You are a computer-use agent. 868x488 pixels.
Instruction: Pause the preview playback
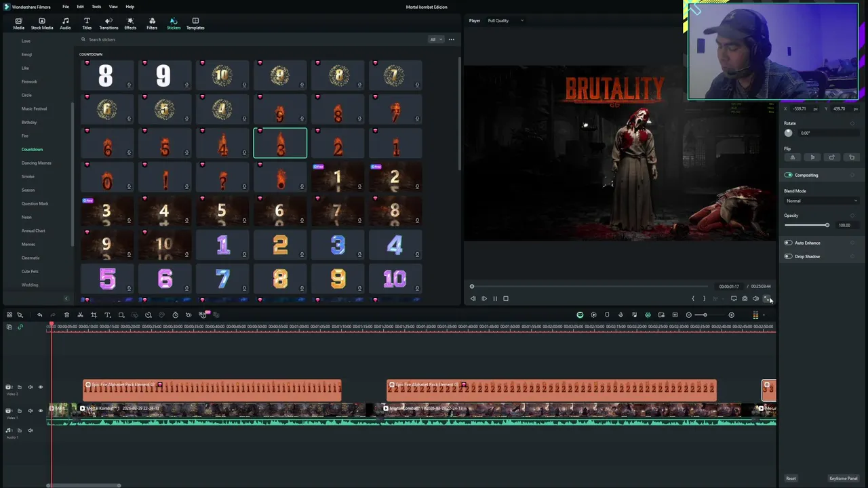tap(494, 298)
